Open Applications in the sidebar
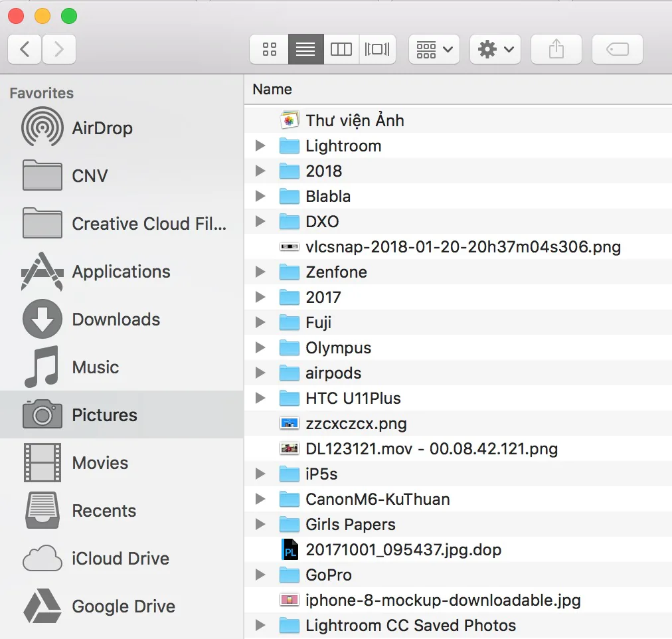Image resolution: width=672 pixels, height=639 pixels. pos(122,272)
